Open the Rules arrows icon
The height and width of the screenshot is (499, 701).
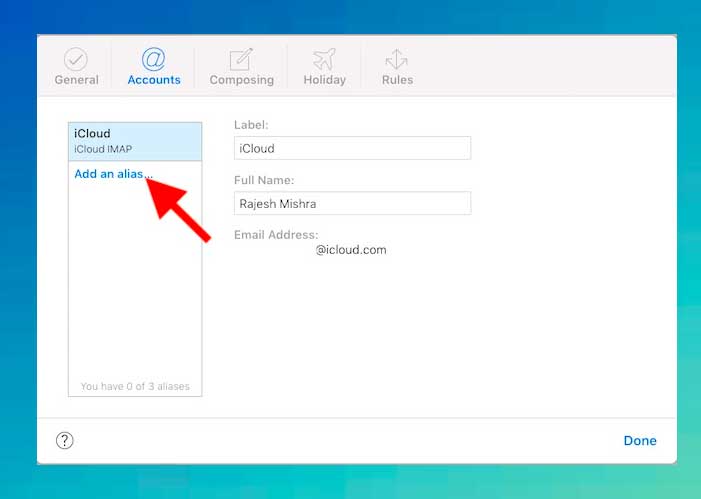[x=397, y=59]
